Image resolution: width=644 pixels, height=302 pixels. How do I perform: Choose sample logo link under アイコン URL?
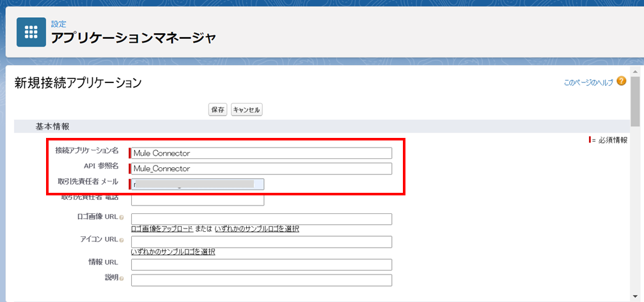(173, 252)
